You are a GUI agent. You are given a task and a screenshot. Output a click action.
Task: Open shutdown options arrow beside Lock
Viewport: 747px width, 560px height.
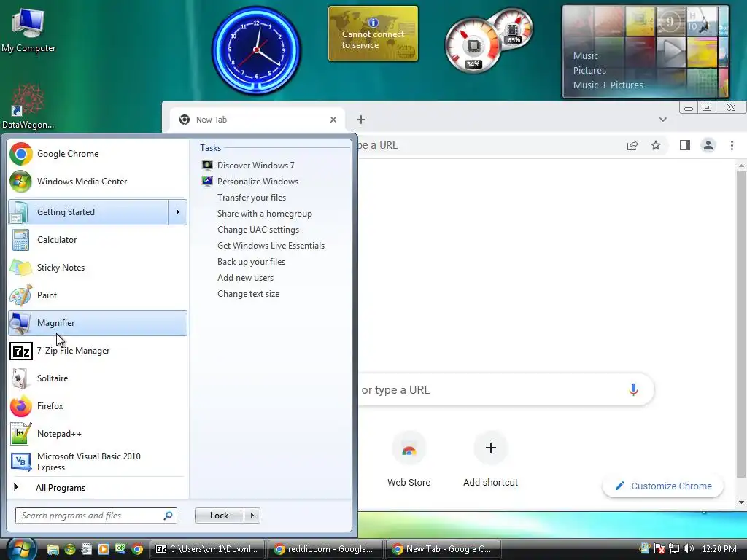pos(252,516)
